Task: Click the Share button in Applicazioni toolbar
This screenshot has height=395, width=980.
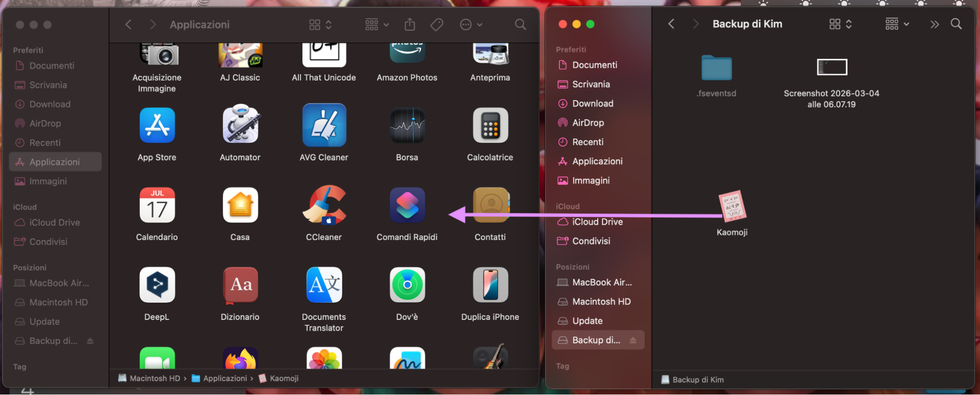Action: pyautogui.click(x=410, y=25)
